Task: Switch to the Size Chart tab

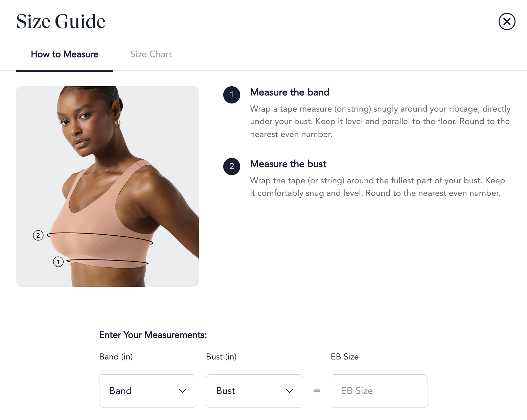Action: [x=151, y=54]
